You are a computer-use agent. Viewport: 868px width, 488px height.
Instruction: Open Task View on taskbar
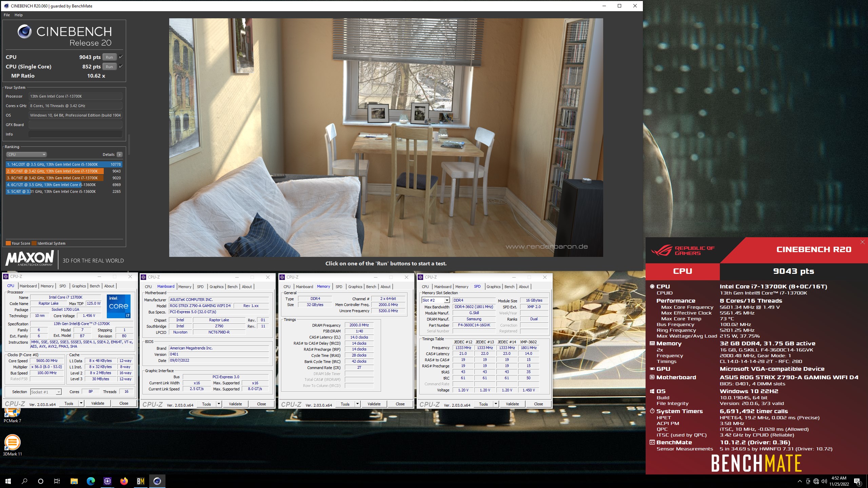tap(57, 481)
